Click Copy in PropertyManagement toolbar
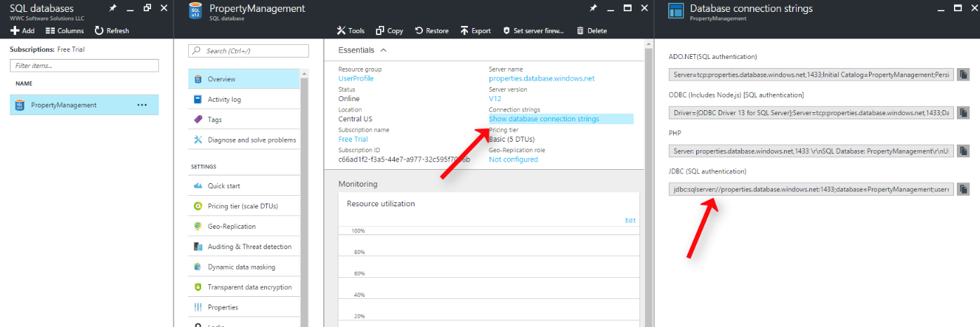The height and width of the screenshot is (327, 980). (x=389, y=31)
